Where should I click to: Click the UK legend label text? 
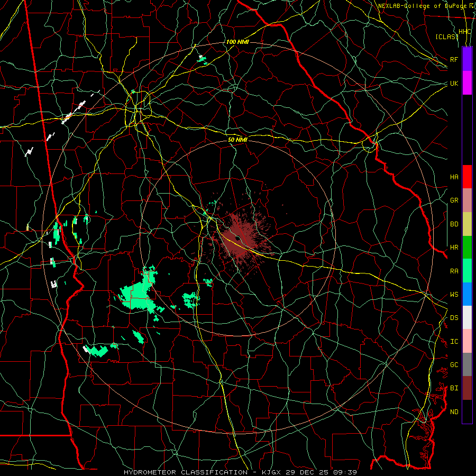(x=454, y=83)
